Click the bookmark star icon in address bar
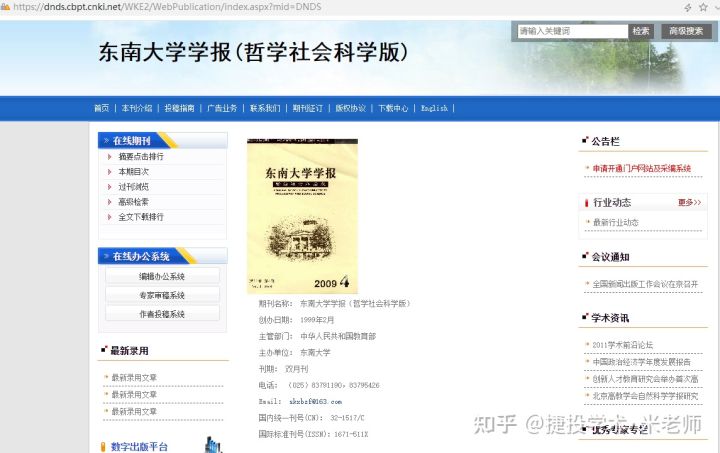Screen dimensions: 720x453 coord(703,7)
